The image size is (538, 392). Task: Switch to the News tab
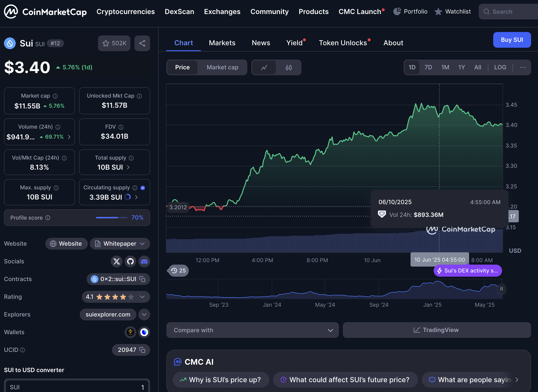261,43
